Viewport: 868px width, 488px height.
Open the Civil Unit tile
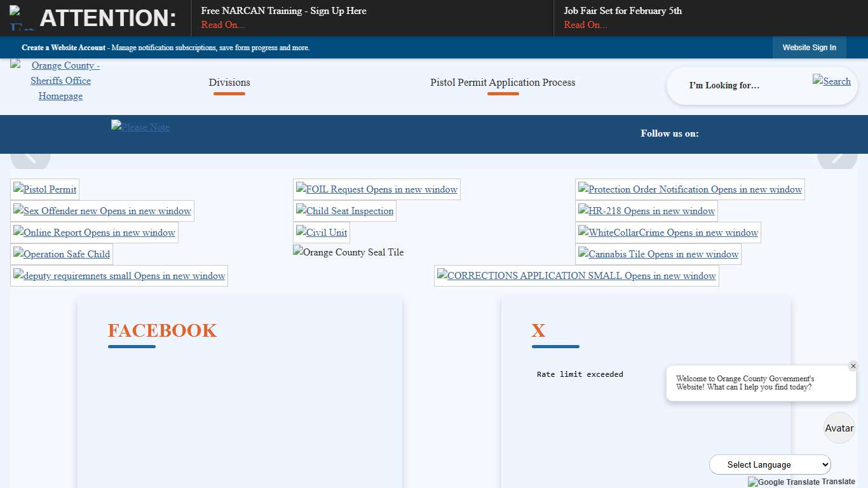pos(322,233)
